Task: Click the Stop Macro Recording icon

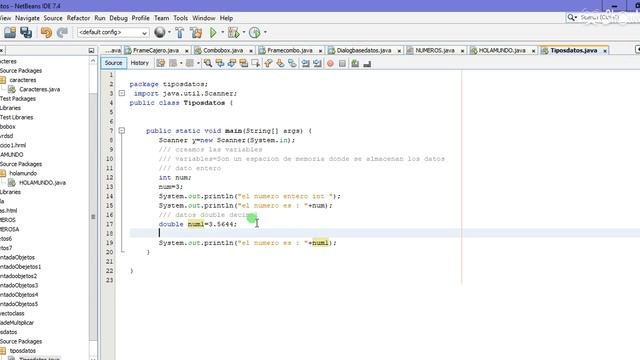Action: click(x=342, y=64)
